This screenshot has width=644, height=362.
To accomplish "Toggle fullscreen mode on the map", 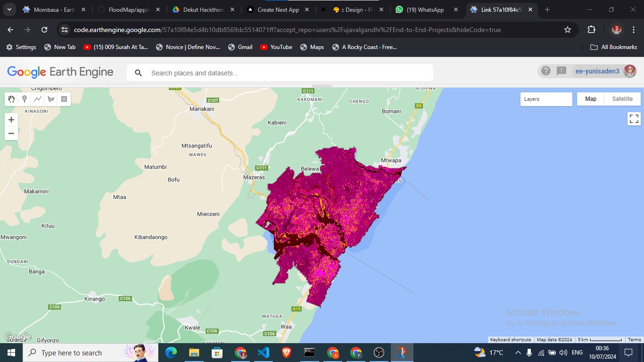I will pos(634,118).
